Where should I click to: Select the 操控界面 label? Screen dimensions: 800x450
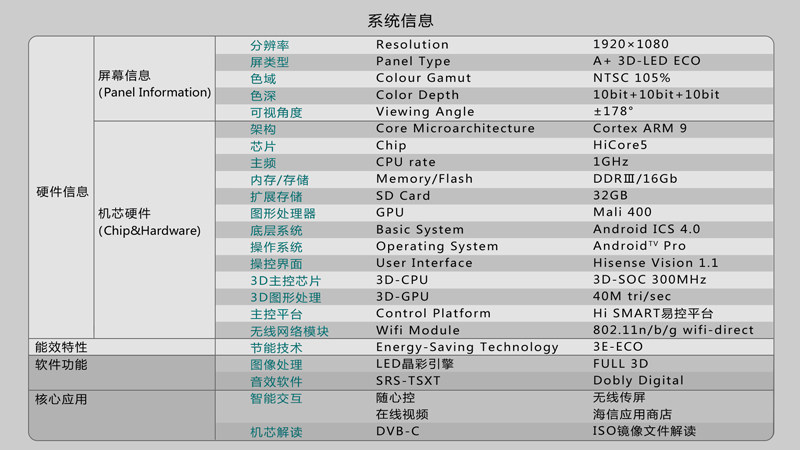(276, 264)
